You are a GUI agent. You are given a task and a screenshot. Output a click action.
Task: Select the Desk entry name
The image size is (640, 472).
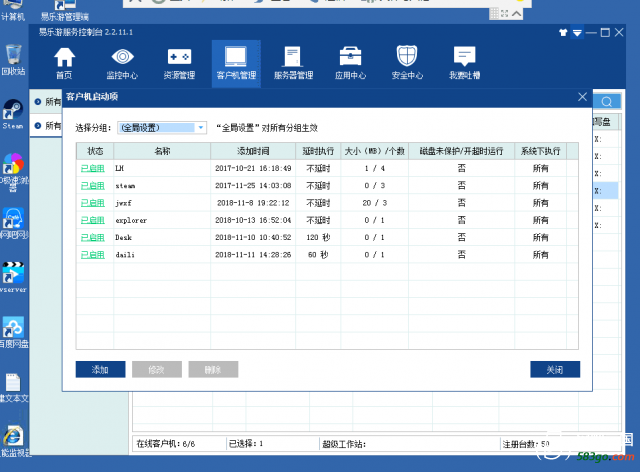(123, 237)
